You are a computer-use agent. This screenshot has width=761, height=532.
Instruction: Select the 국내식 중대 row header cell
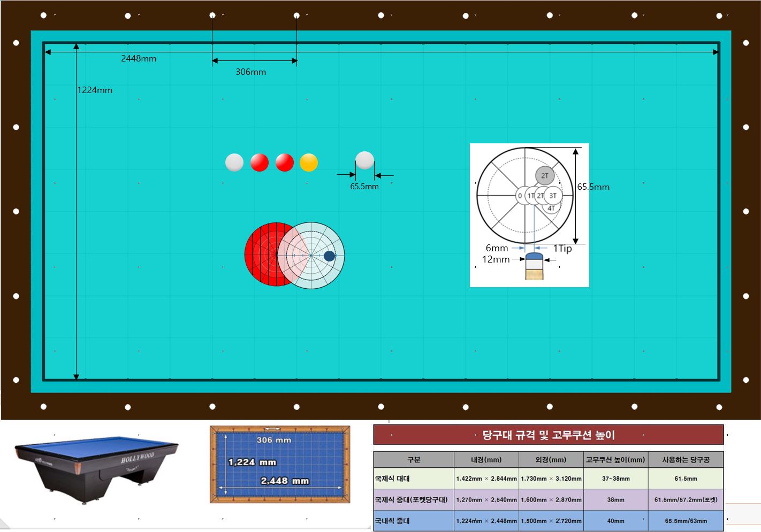coord(414,521)
